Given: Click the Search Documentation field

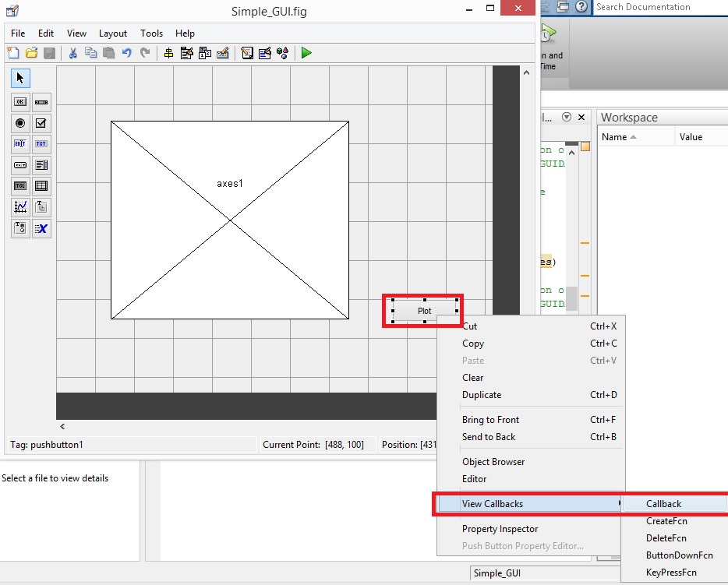Looking at the screenshot, I should click(660, 7).
